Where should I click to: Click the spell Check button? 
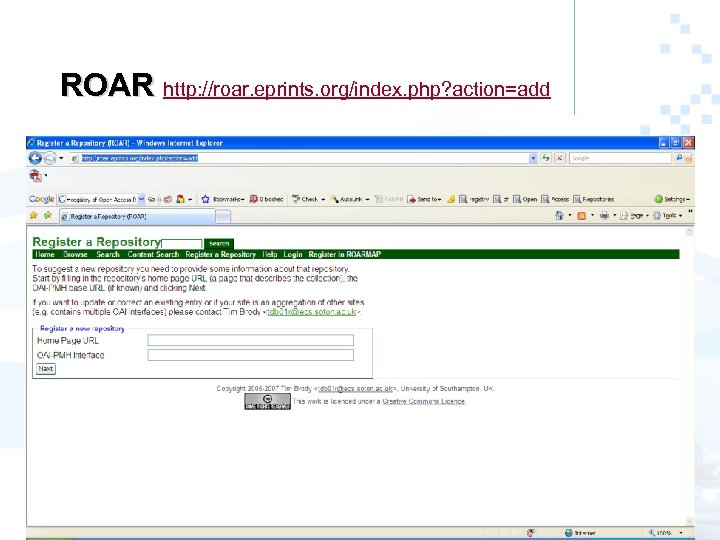point(305,199)
